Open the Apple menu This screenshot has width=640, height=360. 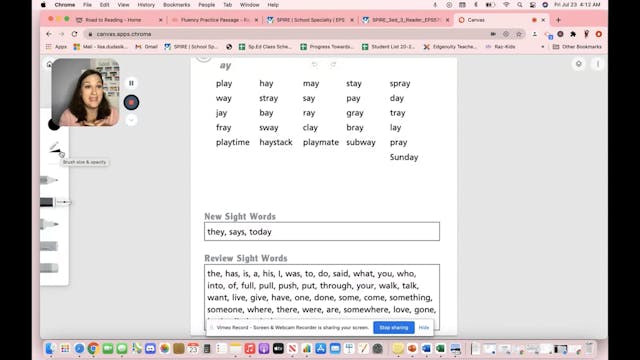click(43, 5)
